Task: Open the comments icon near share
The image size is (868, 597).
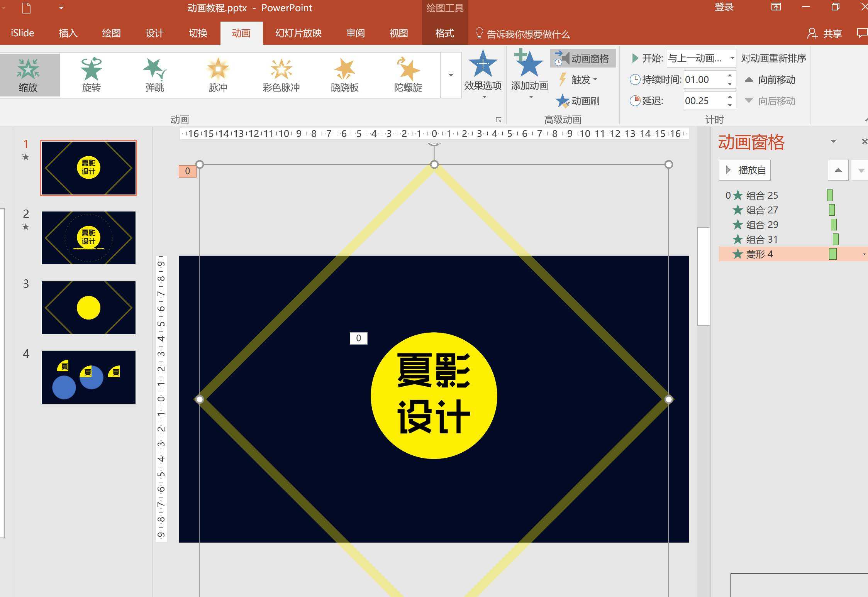Action: click(x=862, y=33)
